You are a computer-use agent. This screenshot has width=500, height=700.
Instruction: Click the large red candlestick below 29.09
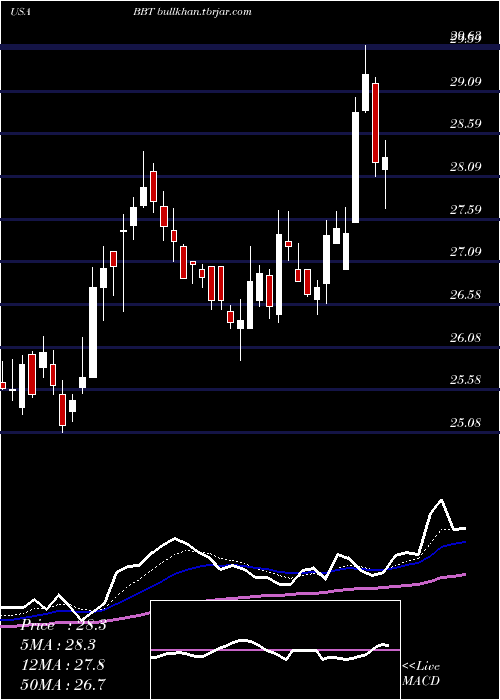pos(375,123)
